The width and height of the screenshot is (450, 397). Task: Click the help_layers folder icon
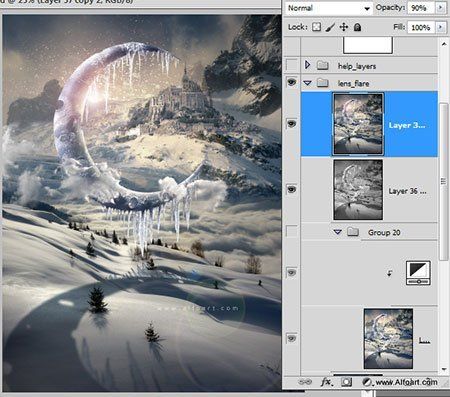click(x=322, y=65)
